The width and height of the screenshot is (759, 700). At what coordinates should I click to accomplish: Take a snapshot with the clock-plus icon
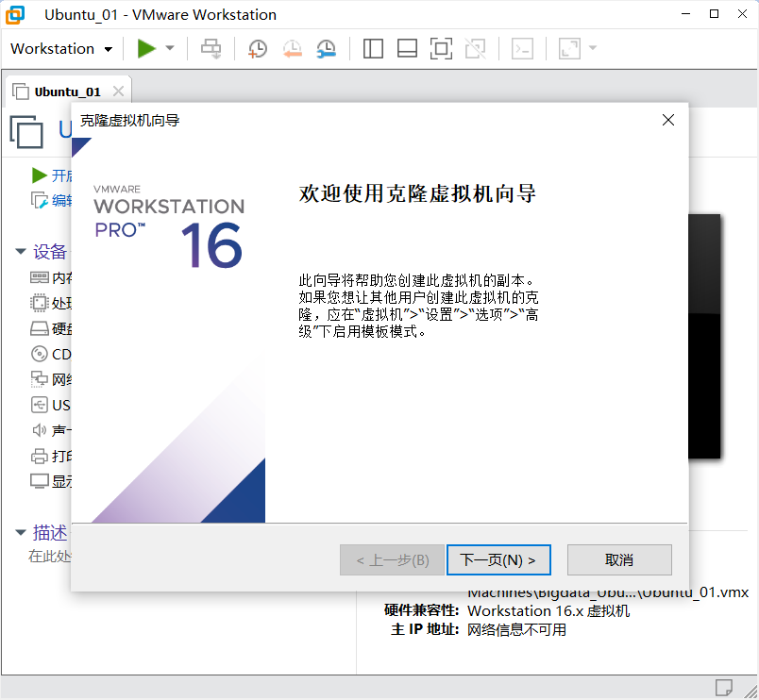pyautogui.click(x=258, y=49)
